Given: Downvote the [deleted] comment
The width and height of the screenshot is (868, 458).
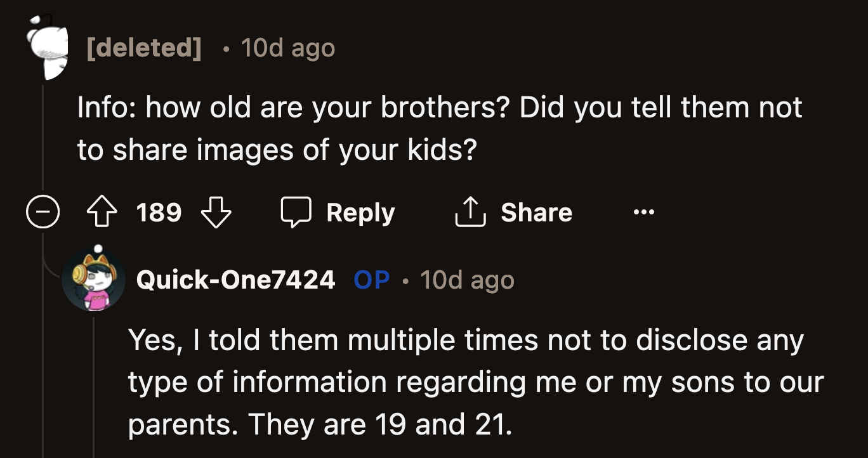Looking at the screenshot, I should pos(216,213).
